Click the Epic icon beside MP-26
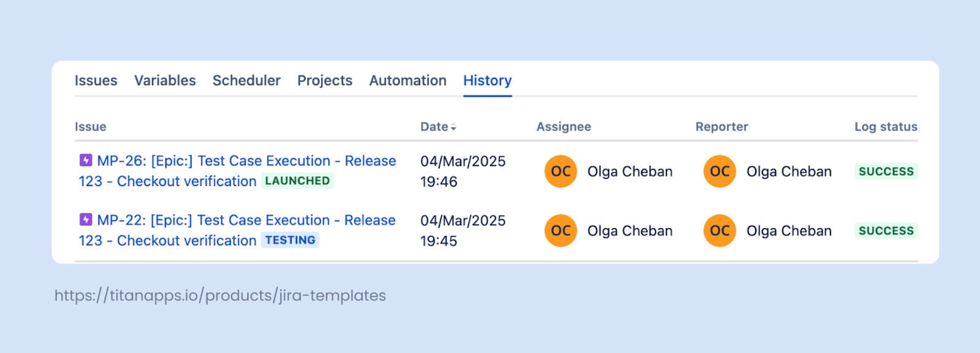This screenshot has height=353, width=980. [86, 160]
